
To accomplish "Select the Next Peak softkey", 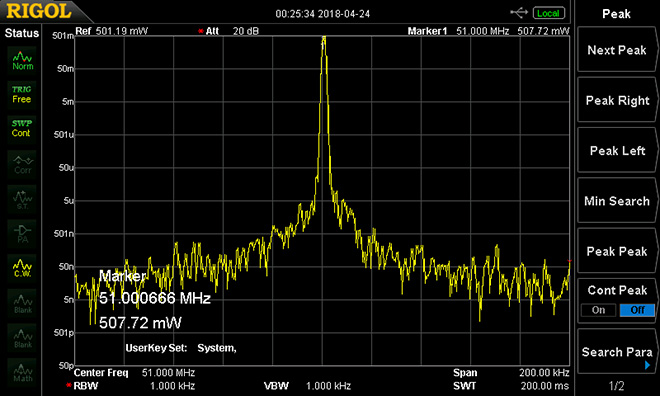I will tap(617, 50).
